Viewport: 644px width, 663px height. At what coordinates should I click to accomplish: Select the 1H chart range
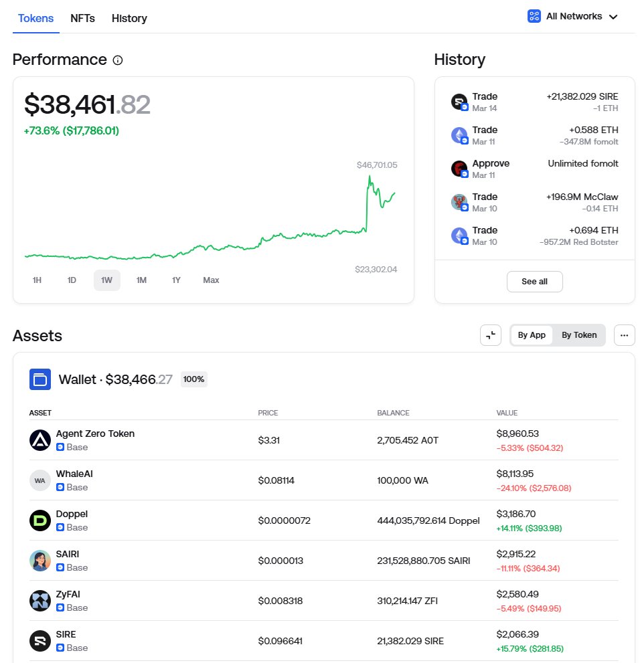coord(37,280)
